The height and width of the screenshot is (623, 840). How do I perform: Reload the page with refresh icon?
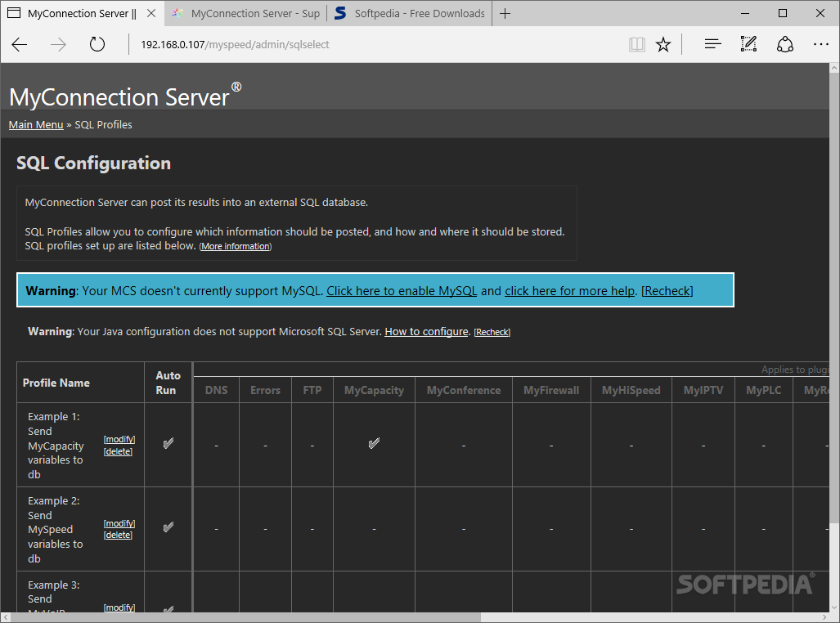point(97,44)
